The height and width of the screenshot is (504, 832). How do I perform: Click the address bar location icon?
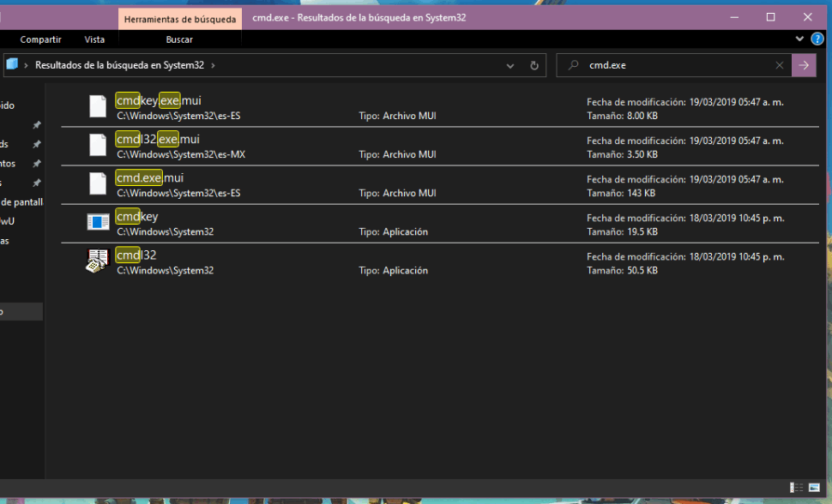tap(12, 65)
